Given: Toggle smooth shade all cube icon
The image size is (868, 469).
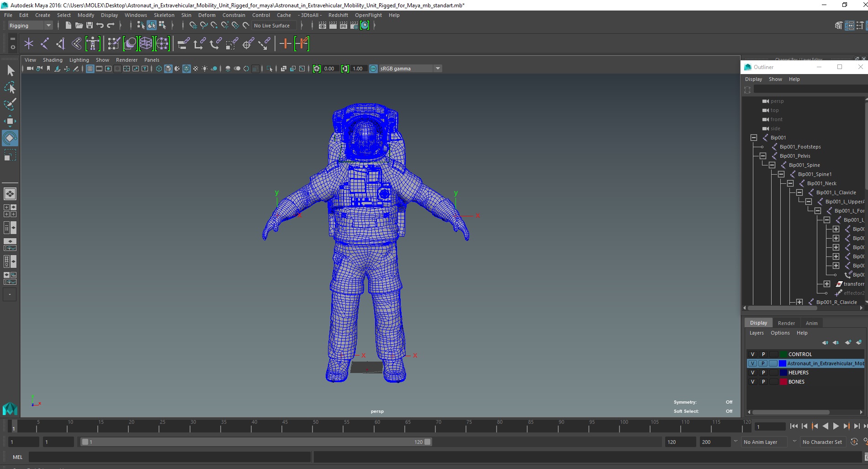Looking at the screenshot, I should (x=168, y=69).
